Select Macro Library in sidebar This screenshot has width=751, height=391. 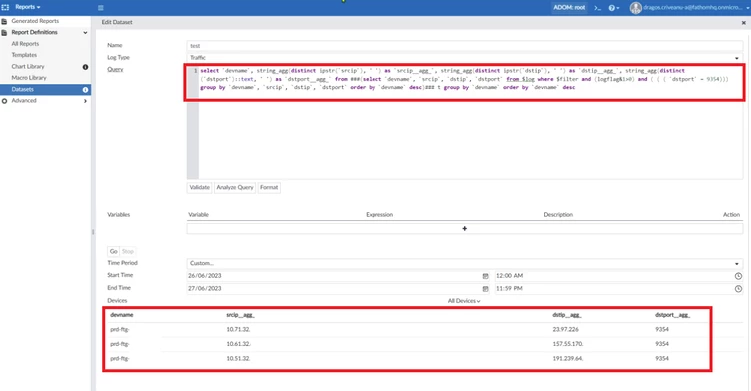tap(29, 78)
